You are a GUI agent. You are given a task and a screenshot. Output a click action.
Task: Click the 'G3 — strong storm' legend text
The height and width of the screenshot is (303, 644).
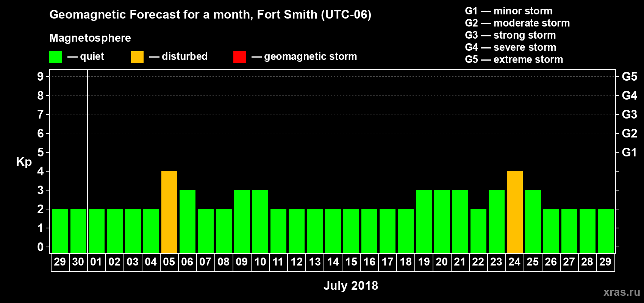[510, 35]
